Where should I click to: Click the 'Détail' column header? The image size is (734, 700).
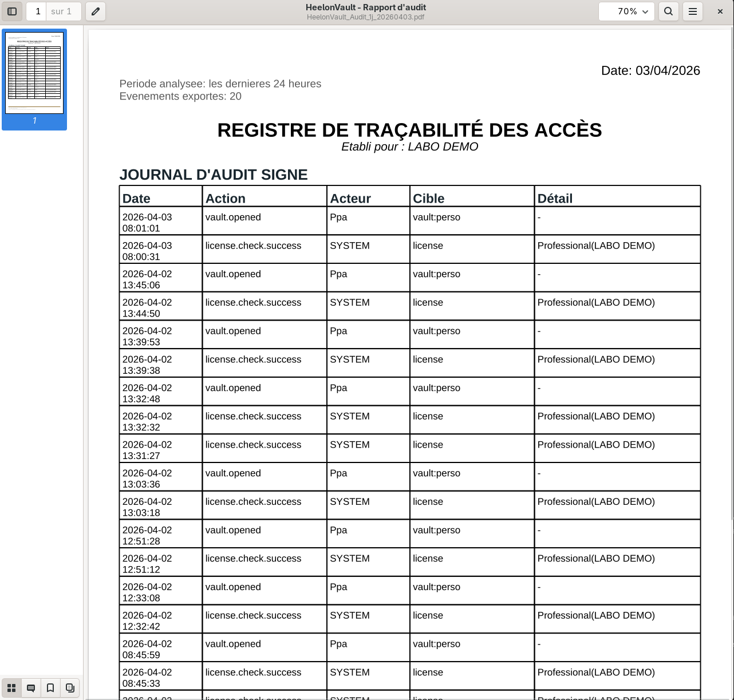555,199
